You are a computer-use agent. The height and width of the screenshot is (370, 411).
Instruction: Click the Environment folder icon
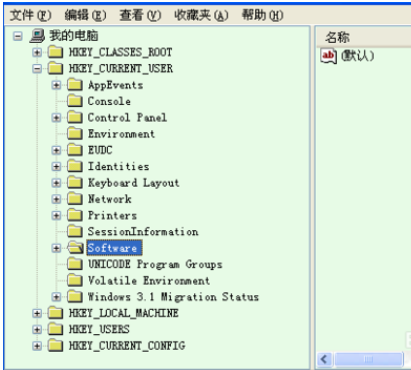pyautogui.click(x=75, y=134)
